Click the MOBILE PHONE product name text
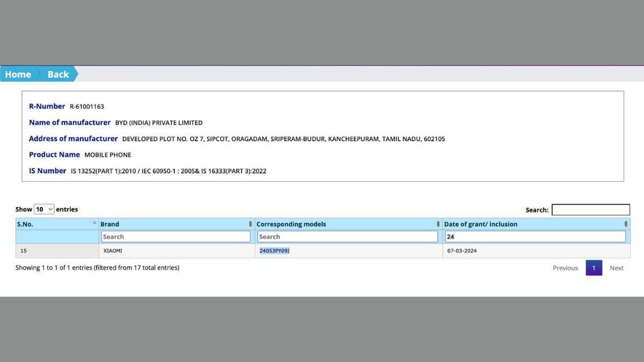 point(108,155)
